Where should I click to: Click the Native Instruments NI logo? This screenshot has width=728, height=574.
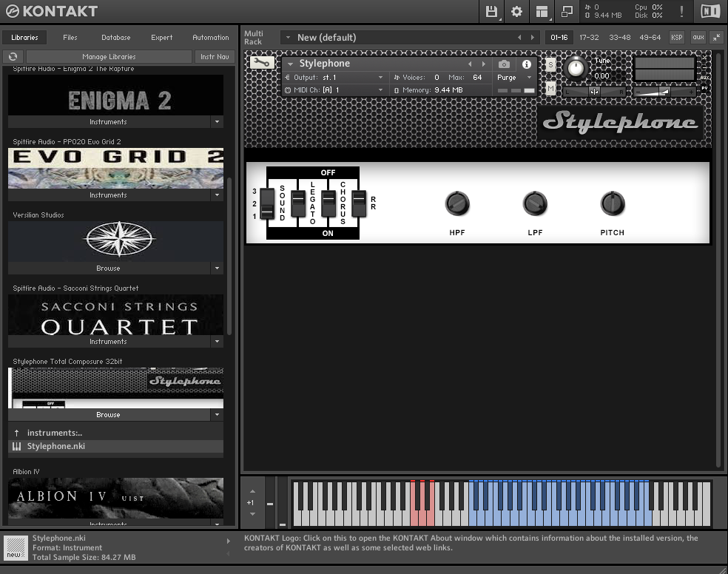(x=710, y=11)
